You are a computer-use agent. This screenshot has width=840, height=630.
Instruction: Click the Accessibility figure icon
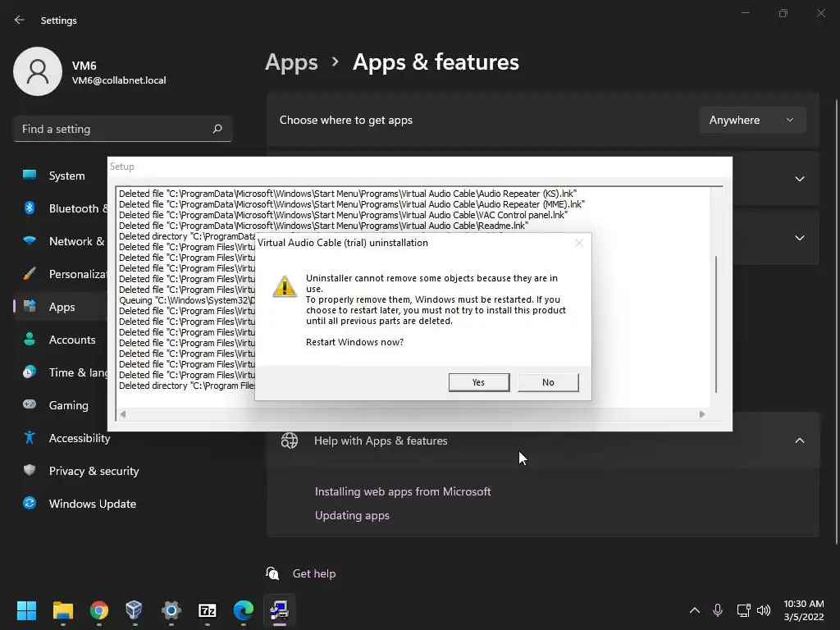click(30, 438)
